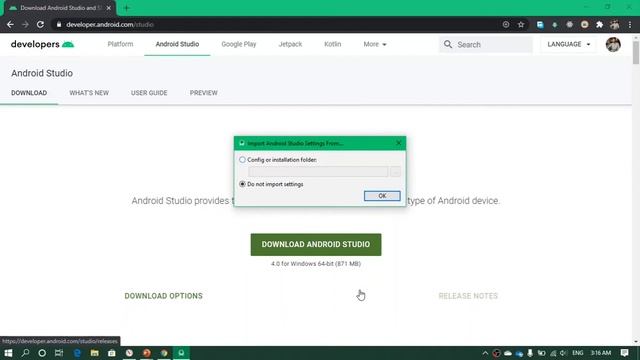
Task: Click the ENG language indicator
Action: coord(578,353)
